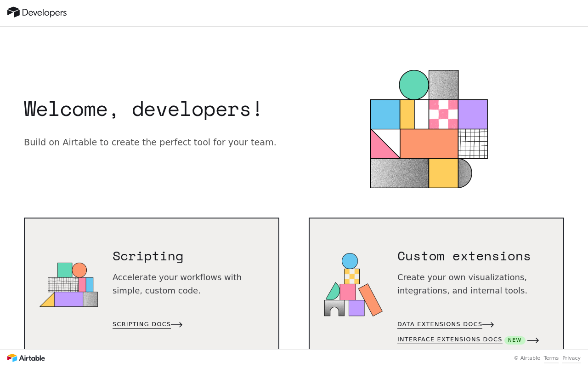This screenshot has height=368, width=588.
Task: Click the Custom extensions blocks illustration
Action: [353, 285]
